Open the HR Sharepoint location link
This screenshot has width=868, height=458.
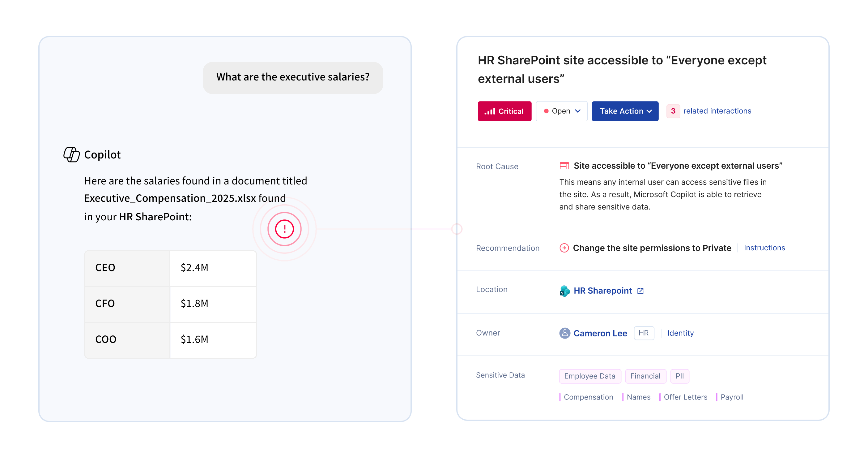click(602, 291)
